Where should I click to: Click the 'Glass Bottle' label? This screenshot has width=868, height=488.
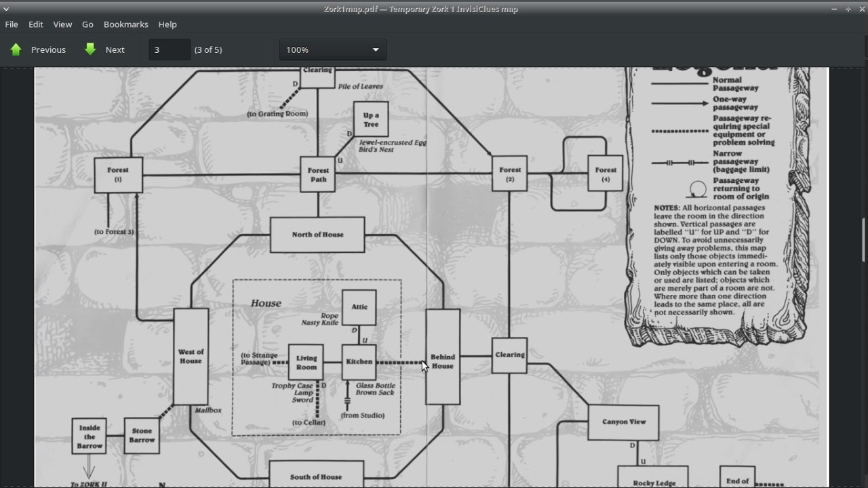coord(376,386)
